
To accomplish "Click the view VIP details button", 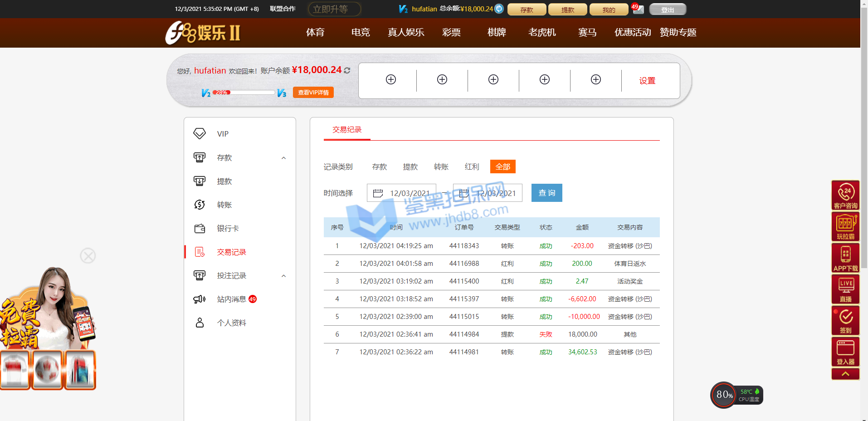I will [313, 93].
